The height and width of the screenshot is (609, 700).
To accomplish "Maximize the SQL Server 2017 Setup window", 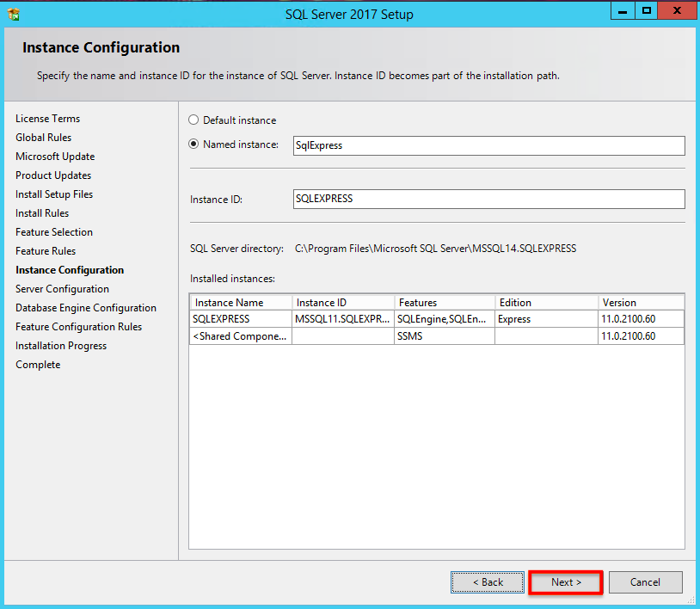I will 646,11.
